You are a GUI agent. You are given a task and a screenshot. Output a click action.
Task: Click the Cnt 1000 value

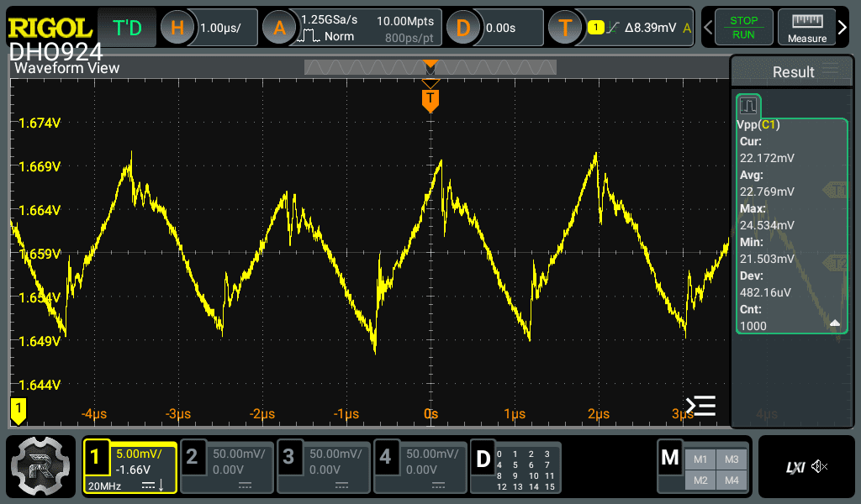pyautogui.click(x=753, y=326)
